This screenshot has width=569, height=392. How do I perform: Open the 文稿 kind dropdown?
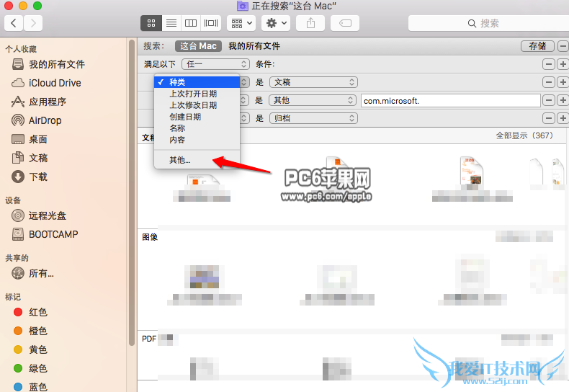313,82
